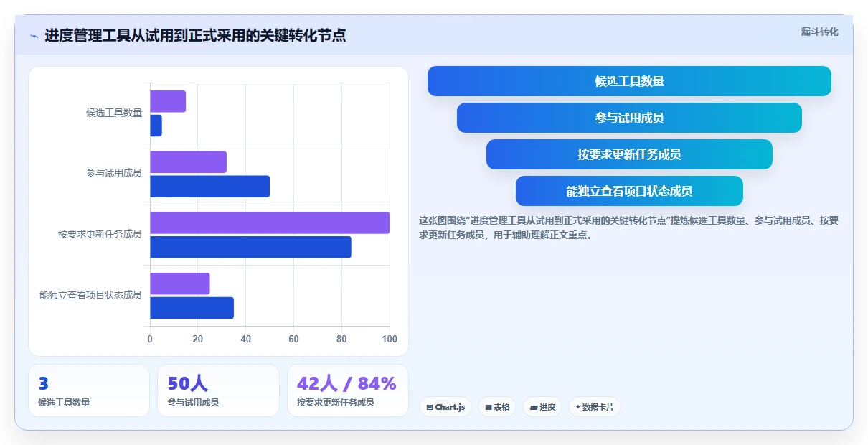Click the lightning icon beside the title

(x=34, y=36)
